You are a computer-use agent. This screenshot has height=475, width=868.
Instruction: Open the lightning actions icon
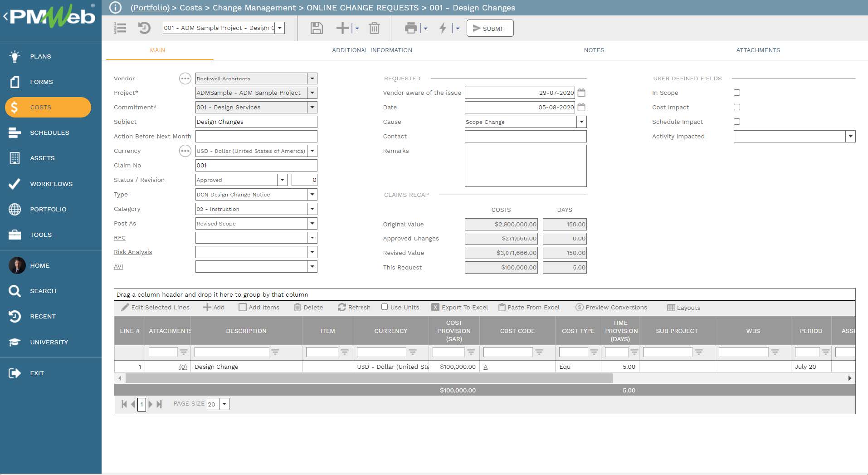pyautogui.click(x=443, y=28)
